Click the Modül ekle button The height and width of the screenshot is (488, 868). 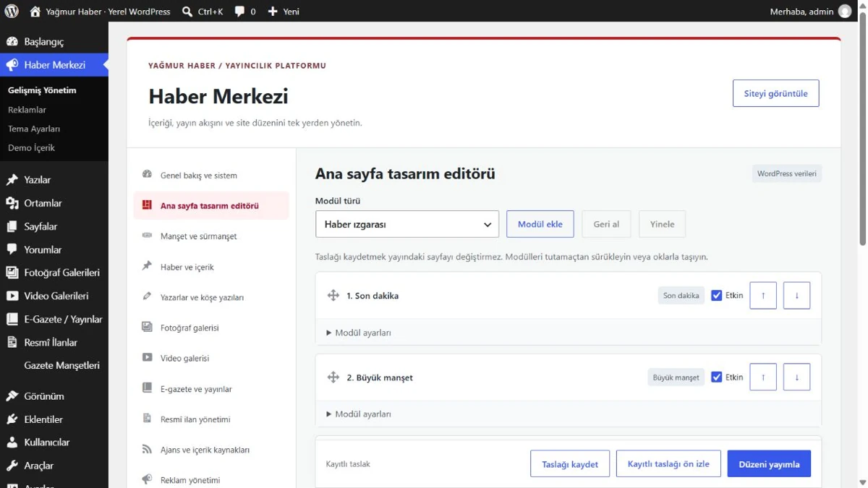[540, 224]
